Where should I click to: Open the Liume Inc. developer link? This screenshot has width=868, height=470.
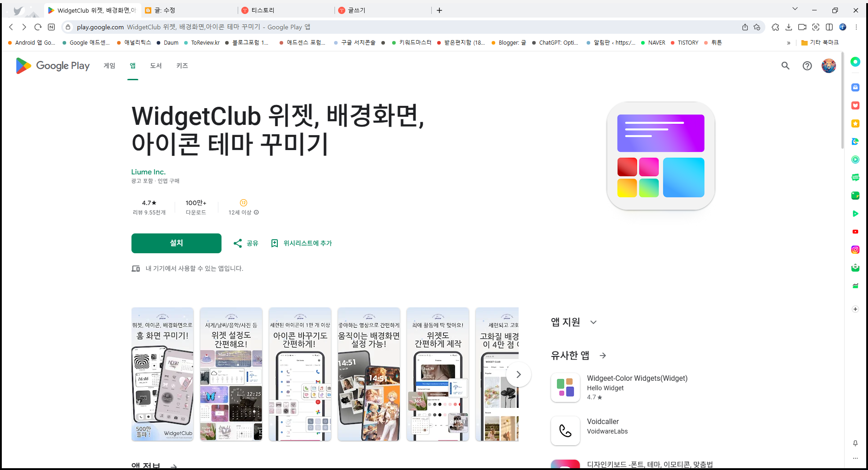148,172
